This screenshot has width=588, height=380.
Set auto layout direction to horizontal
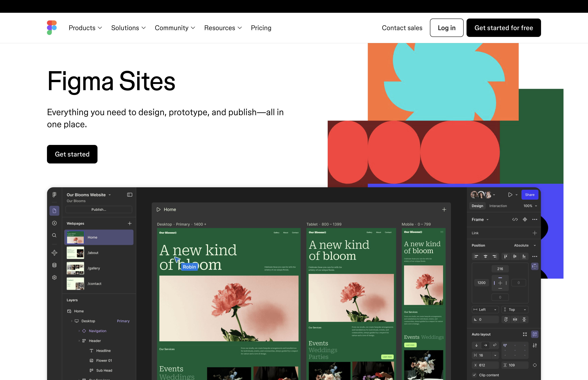[485, 345]
